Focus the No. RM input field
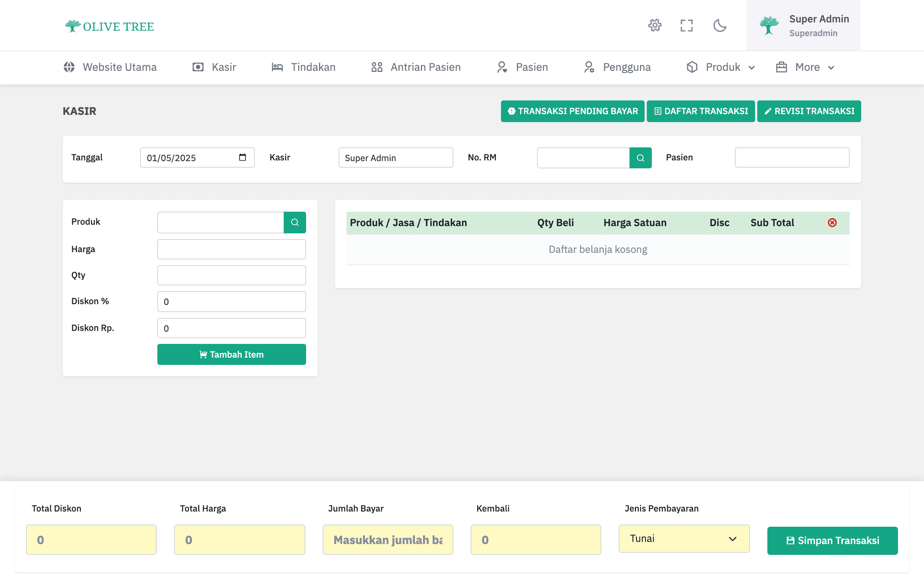 [583, 158]
